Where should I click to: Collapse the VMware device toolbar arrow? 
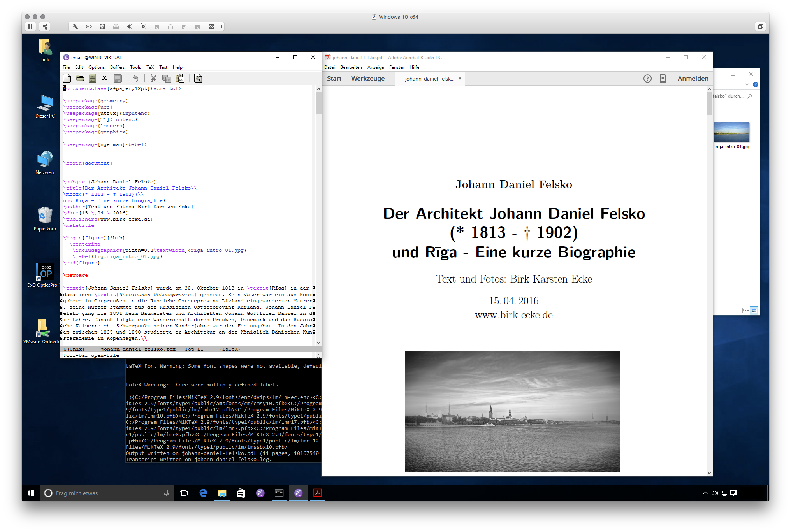click(221, 26)
